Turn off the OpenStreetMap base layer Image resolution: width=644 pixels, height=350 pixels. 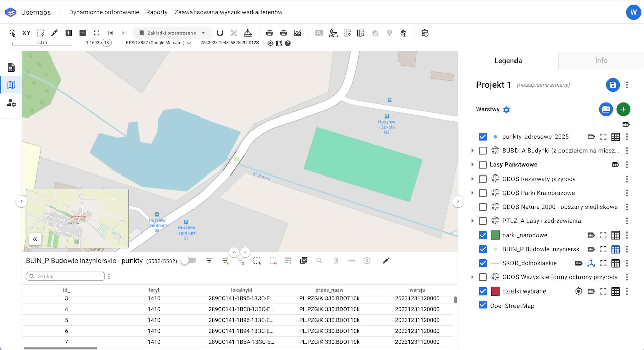coord(483,305)
